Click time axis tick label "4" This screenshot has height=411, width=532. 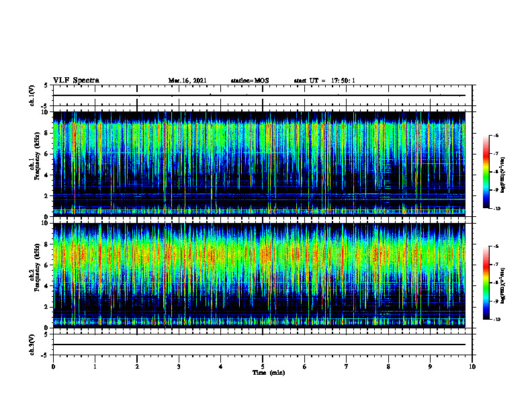[x=221, y=367]
